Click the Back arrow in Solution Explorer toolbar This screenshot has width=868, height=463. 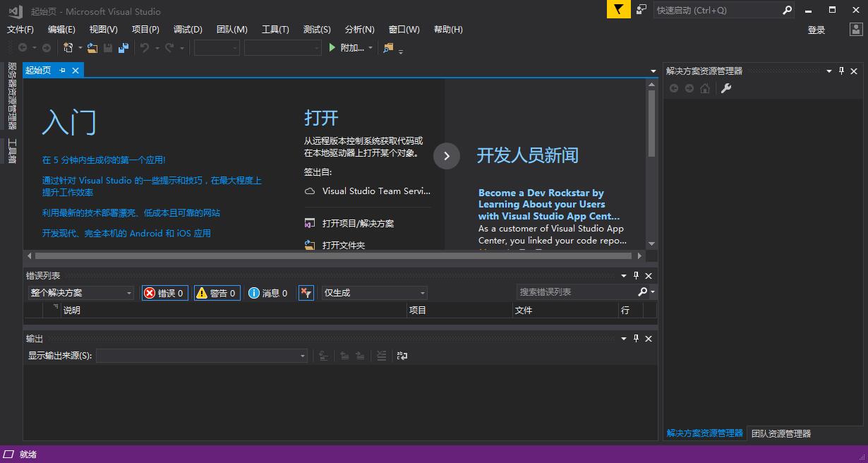(674, 88)
